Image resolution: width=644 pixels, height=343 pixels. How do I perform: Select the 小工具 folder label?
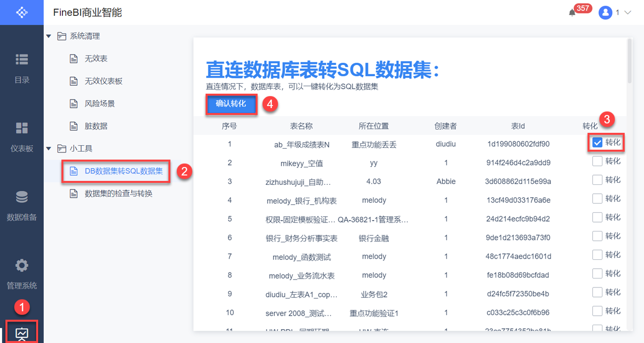[81, 148]
